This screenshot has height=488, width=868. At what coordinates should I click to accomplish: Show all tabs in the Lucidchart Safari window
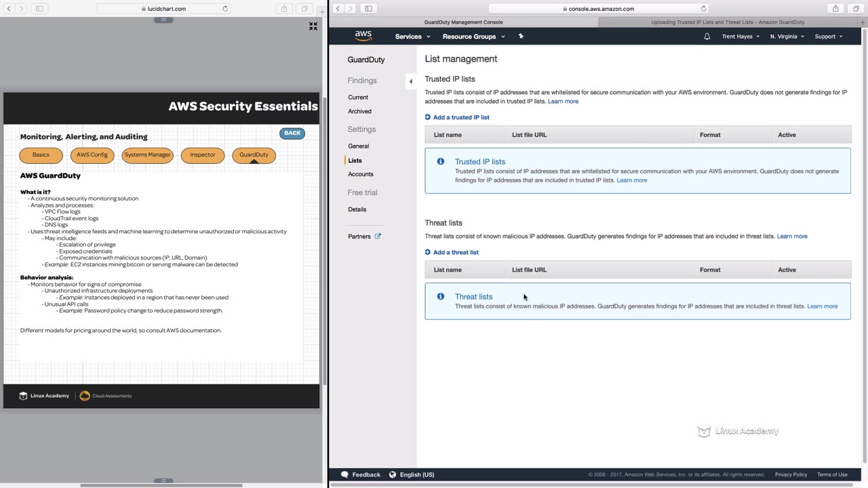304,9
